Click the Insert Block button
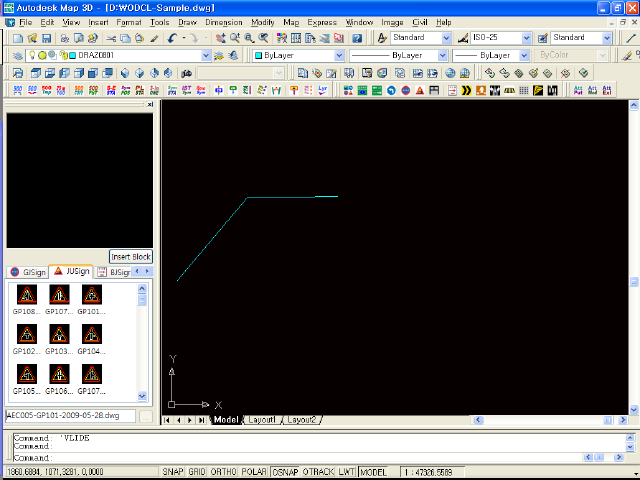640x480 pixels. 131,257
